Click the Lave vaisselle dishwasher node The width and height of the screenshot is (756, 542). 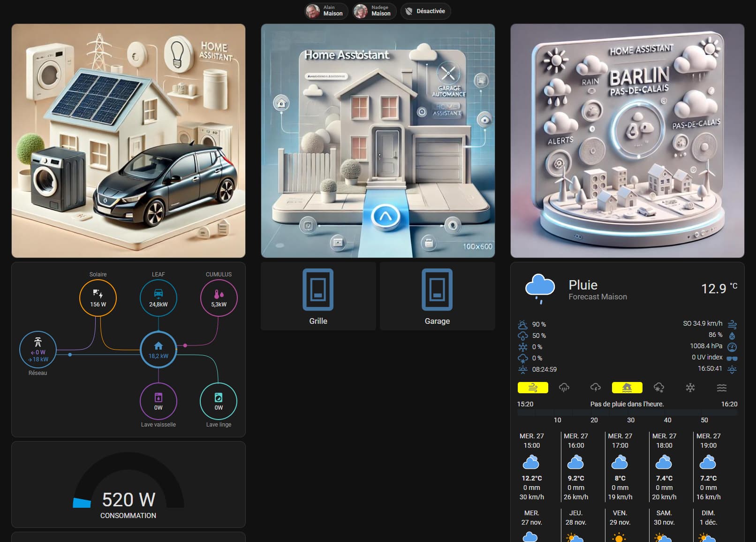click(x=159, y=401)
